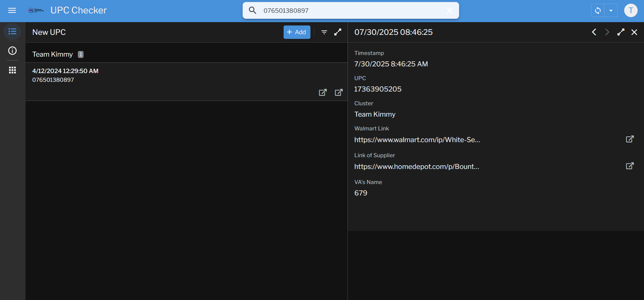Open the apps grid sidebar icon
Image resolution: width=644 pixels, height=300 pixels.
(12, 70)
